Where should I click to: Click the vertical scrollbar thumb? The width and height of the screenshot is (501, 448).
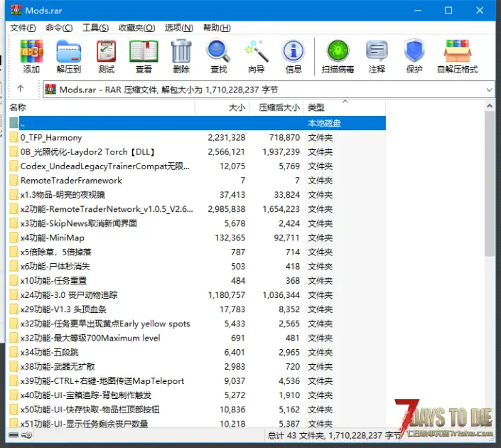tap(490, 183)
